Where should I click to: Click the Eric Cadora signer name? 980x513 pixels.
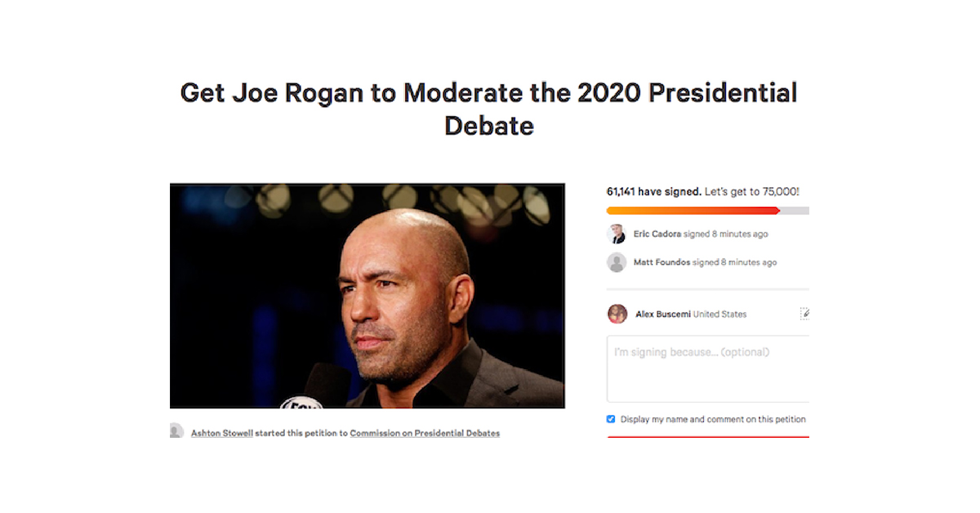[x=657, y=234]
